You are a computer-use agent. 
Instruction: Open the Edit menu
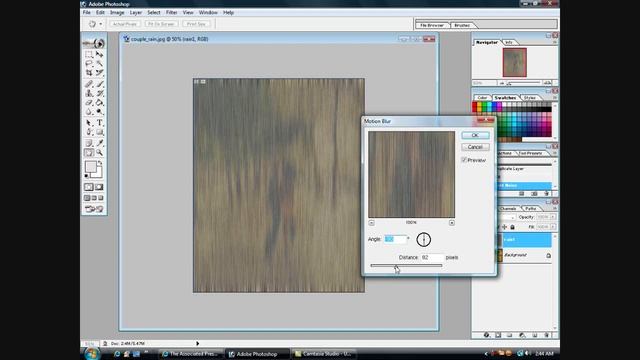pos(100,13)
